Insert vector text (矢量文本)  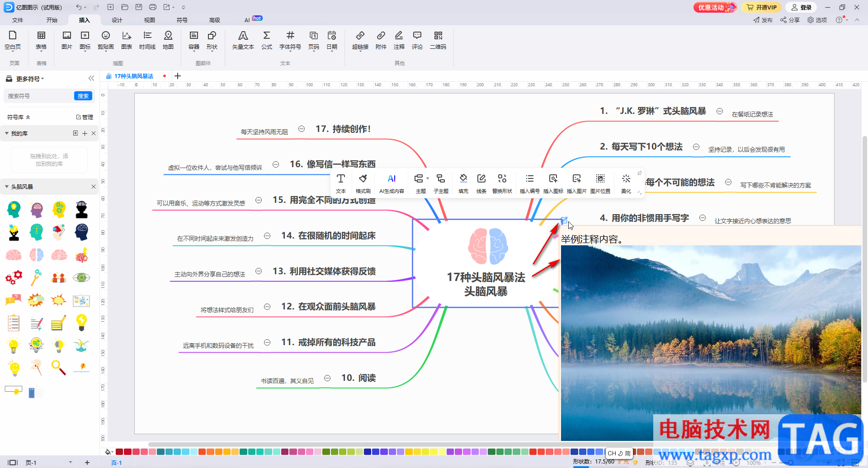(x=243, y=40)
